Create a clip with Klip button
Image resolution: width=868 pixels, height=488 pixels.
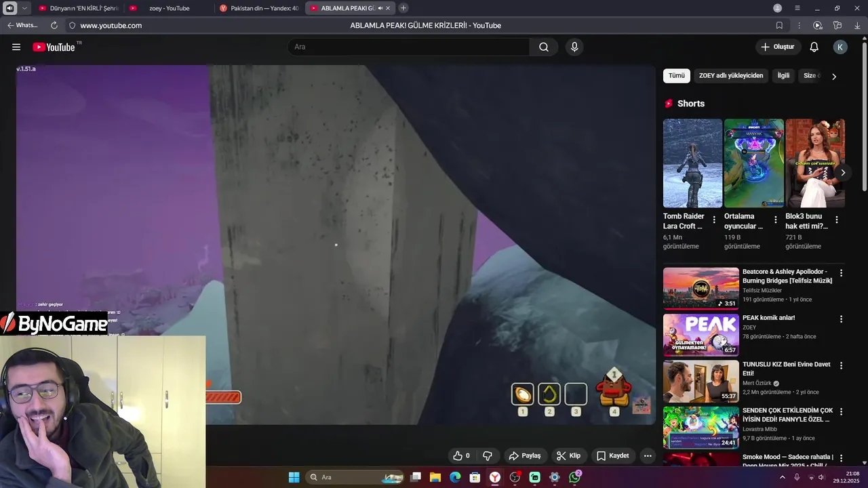point(568,455)
